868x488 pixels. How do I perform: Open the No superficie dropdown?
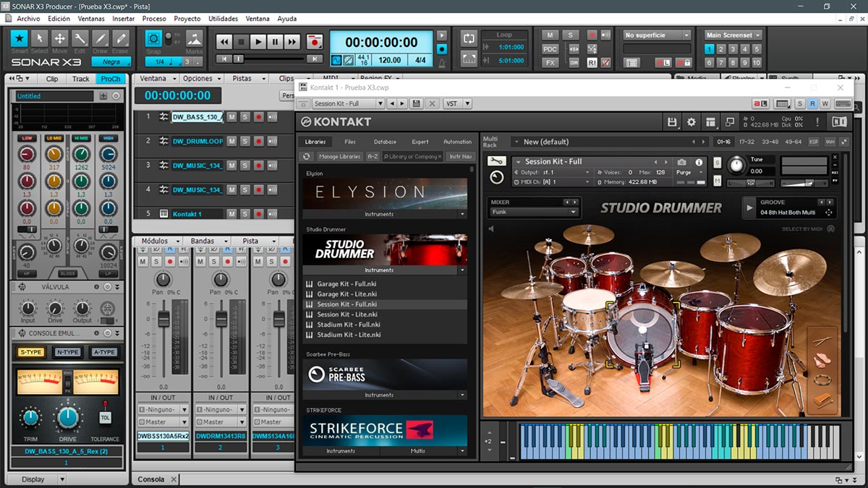click(x=658, y=35)
